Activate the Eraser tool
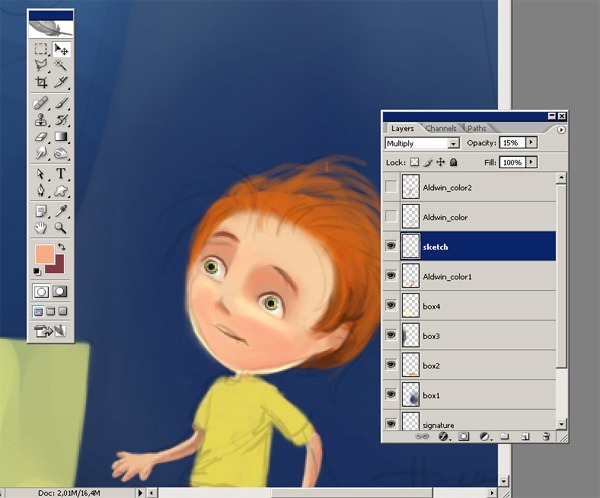The height and width of the screenshot is (498, 600). (x=41, y=136)
